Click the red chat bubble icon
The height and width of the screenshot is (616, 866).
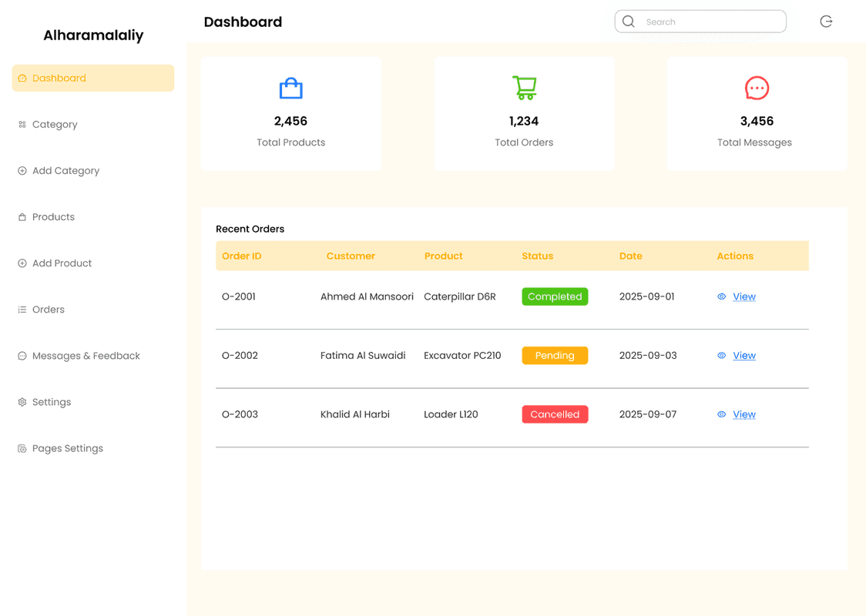(x=757, y=89)
